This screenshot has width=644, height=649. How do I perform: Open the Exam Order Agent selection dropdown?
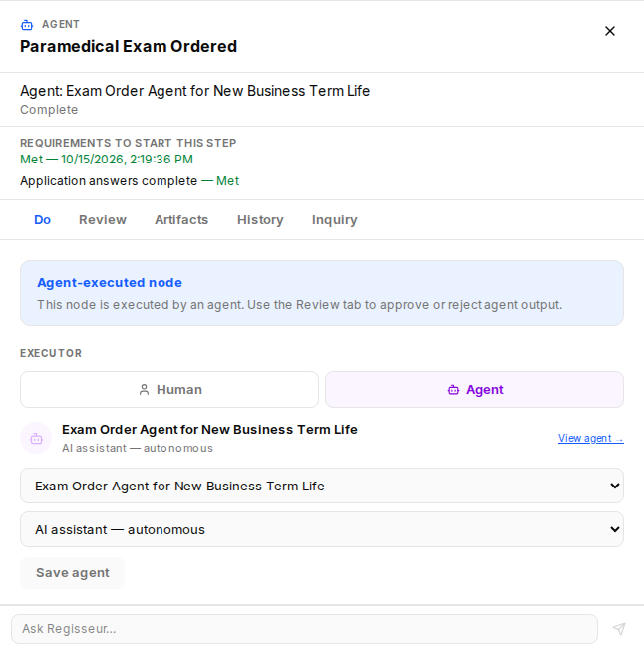[x=322, y=486]
